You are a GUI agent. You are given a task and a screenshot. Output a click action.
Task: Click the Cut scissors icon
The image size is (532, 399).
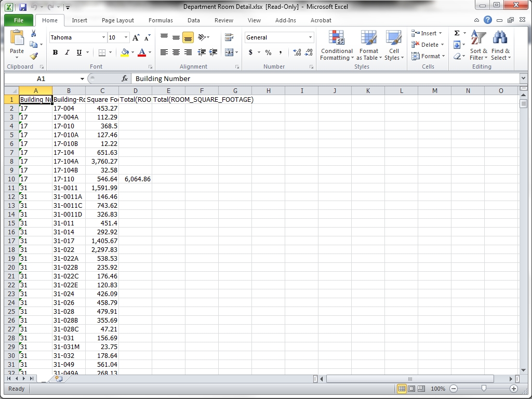tap(34, 33)
